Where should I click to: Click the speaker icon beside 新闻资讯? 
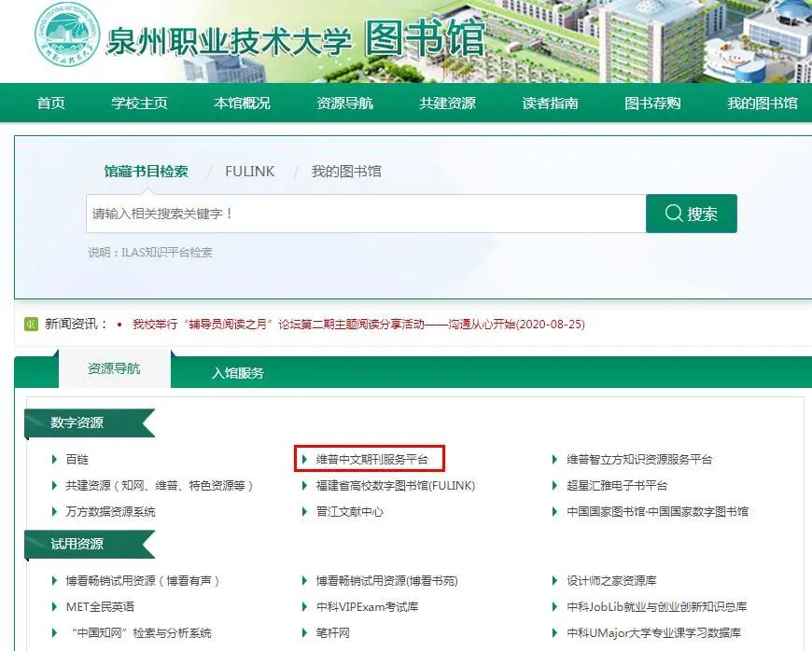(31, 325)
